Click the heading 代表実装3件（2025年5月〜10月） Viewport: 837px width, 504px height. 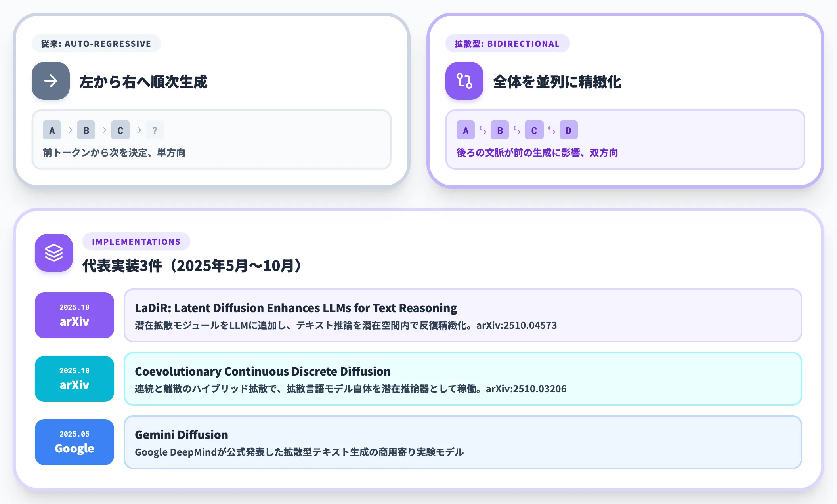pyautogui.click(x=193, y=265)
